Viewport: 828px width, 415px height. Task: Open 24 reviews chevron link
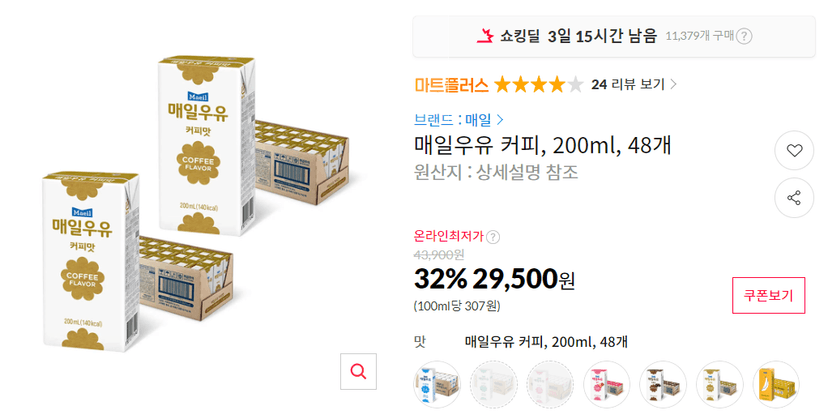673,84
